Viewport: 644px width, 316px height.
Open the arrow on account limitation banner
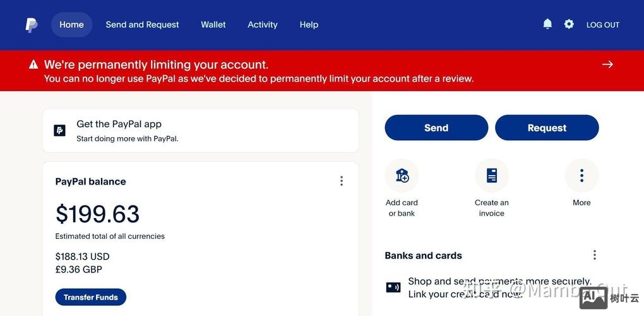tap(607, 64)
